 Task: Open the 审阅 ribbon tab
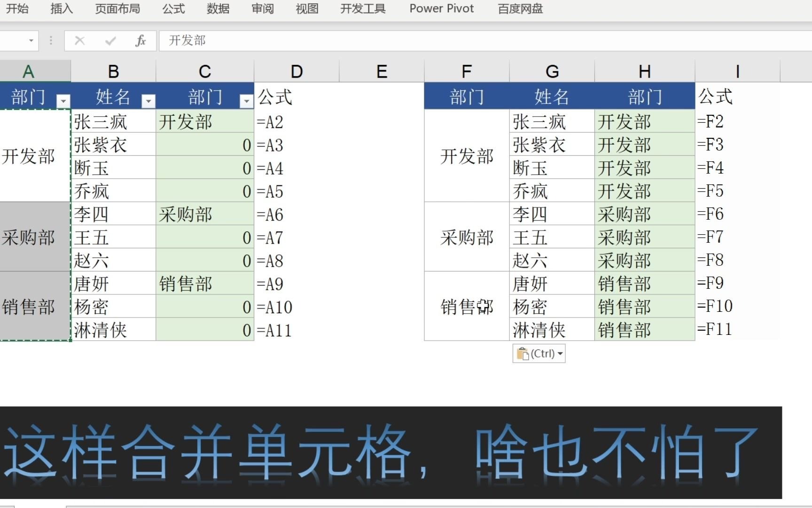(262, 8)
